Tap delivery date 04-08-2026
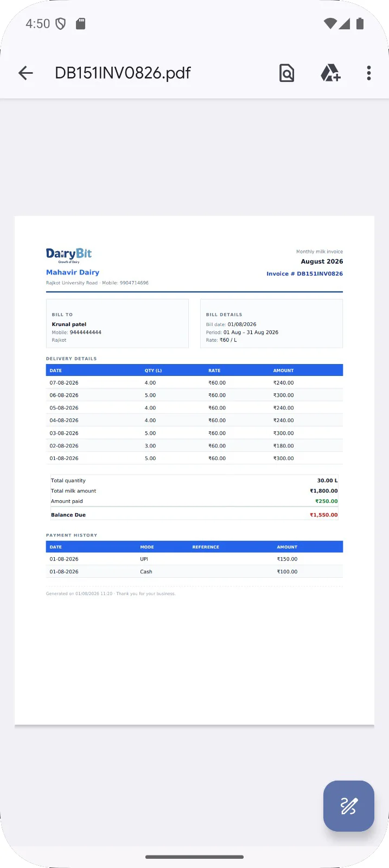Image resolution: width=389 pixels, height=868 pixels. tap(64, 420)
